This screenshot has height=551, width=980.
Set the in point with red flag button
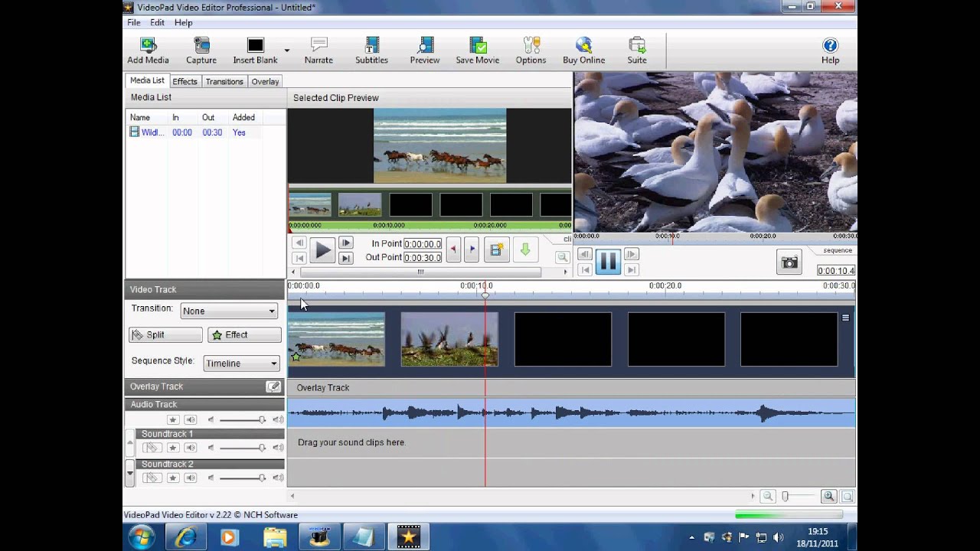click(x=453, y=249)
